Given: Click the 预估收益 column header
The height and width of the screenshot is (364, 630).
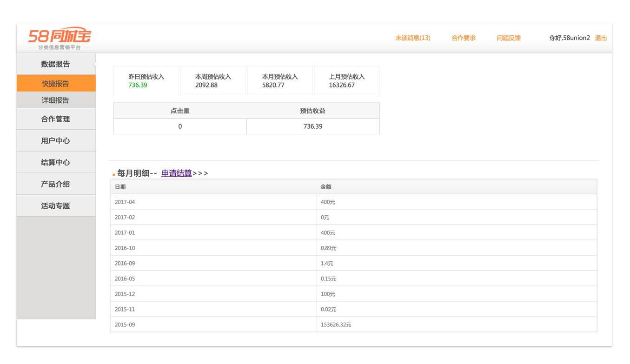Looking at the screenshot, I should click(x=313, y=111).
